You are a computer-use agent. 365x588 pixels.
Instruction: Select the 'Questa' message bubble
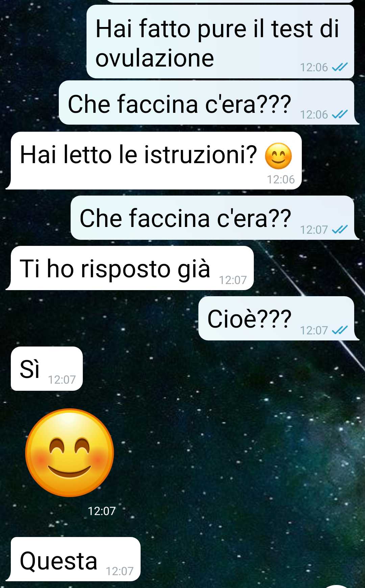pos(74,559)
